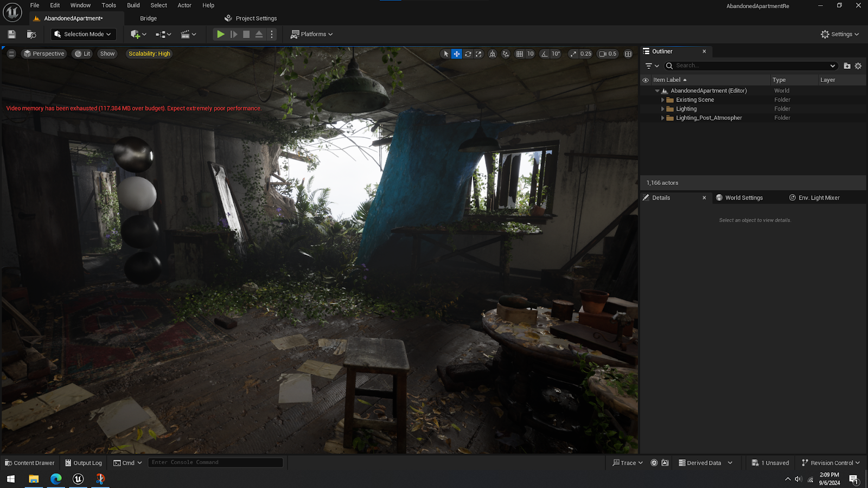
Task: Open the File menu
Action: point(35,5)
